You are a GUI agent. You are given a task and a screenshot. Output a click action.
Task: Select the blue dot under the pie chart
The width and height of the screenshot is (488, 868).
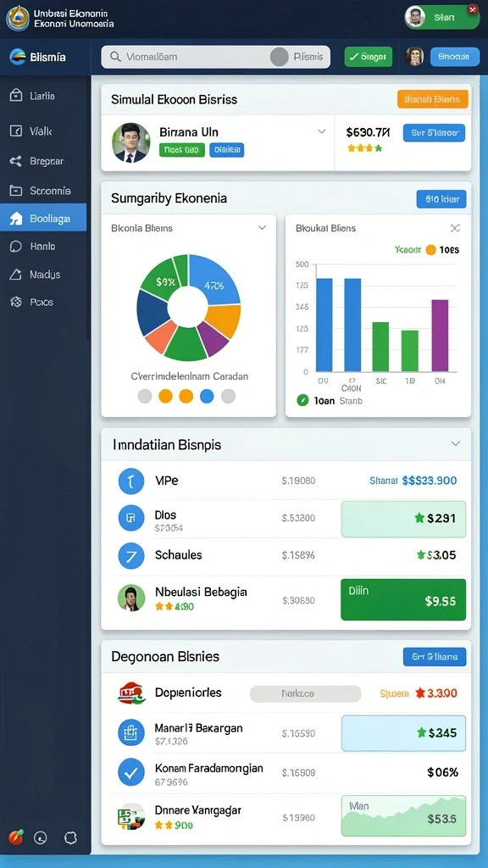pyautogui.click(x=207, y=396)
